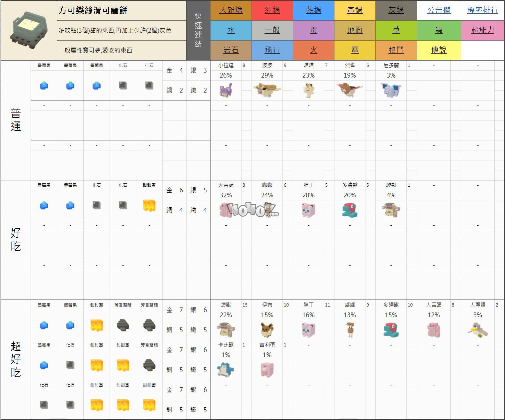Viewport: 505px width, 420px height.
Task: Go to the 毒 type link
Action: pyautogui.click(x=313, y=30)
